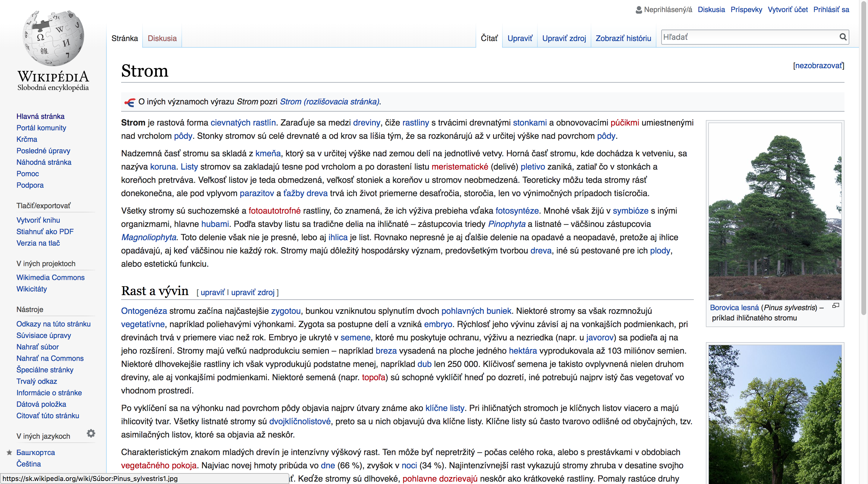
Task: Switch to Zobraziť históriu tab
Action: [x=623, y=38]
